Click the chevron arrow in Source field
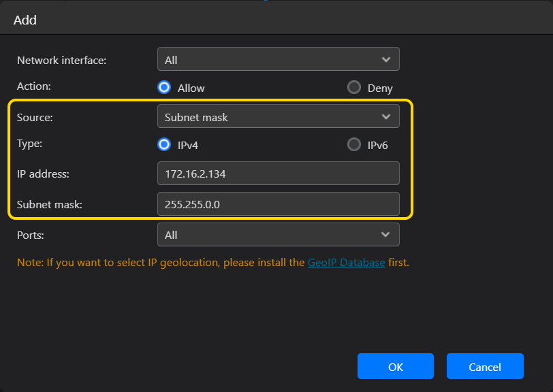This screenshot has width=553, height=392. pos(386,116)
